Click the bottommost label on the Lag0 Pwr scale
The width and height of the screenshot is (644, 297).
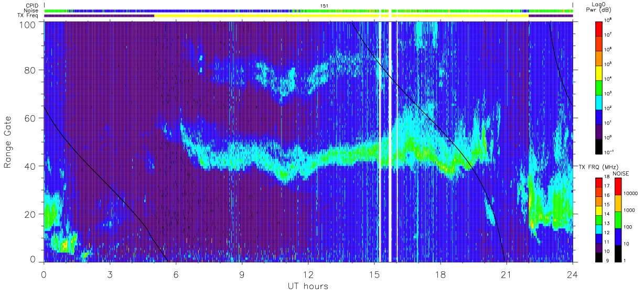click(x=609, y=151)
